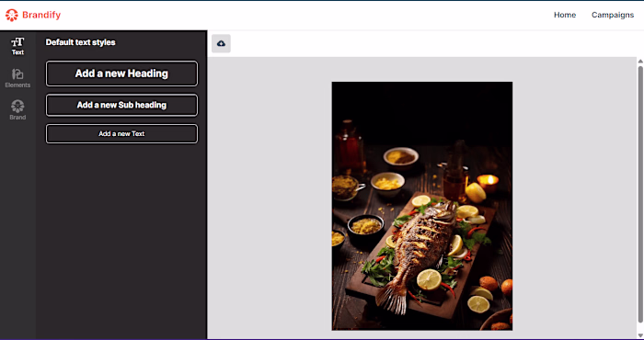Go to the Home page

click(565, 16)
